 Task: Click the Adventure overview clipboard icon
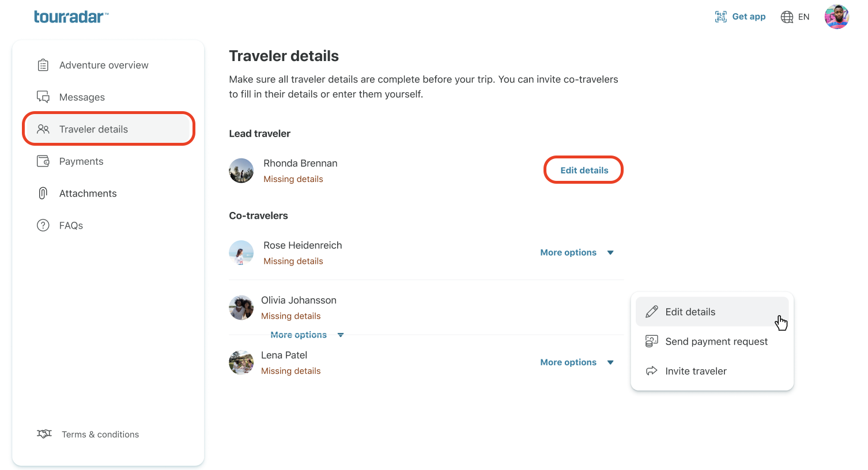point(43,65)
